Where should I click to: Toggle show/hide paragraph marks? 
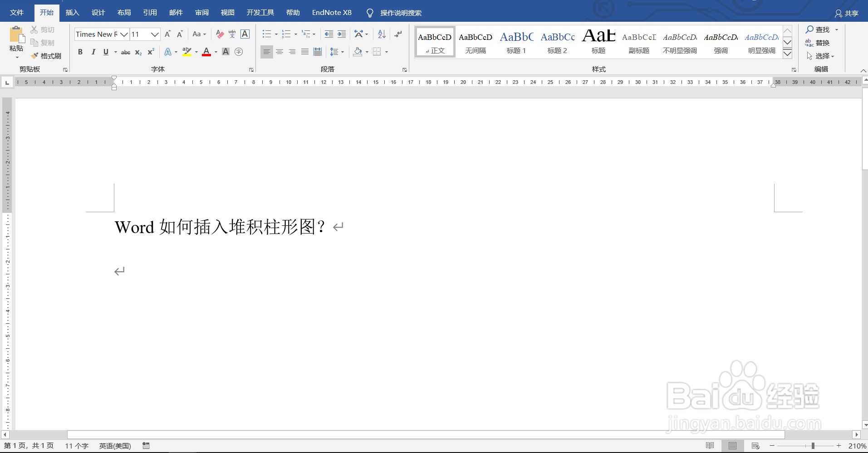pos(398,34)
